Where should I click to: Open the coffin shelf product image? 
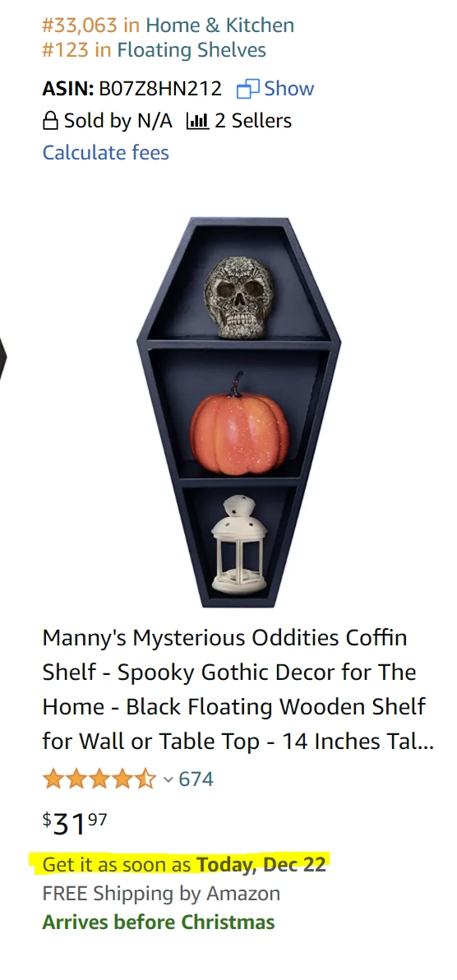[239, 412]
